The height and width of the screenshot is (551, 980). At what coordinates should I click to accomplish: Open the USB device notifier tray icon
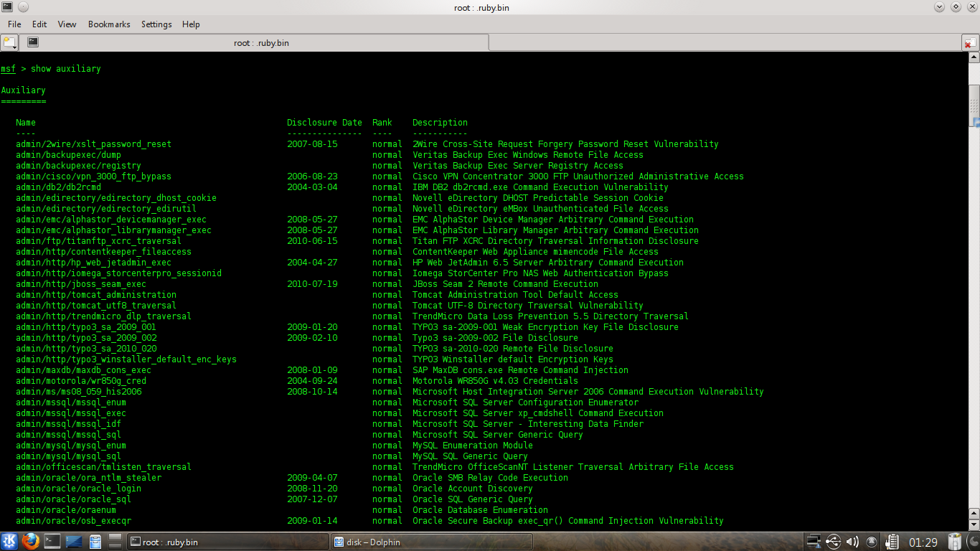[x=833, y=542]
